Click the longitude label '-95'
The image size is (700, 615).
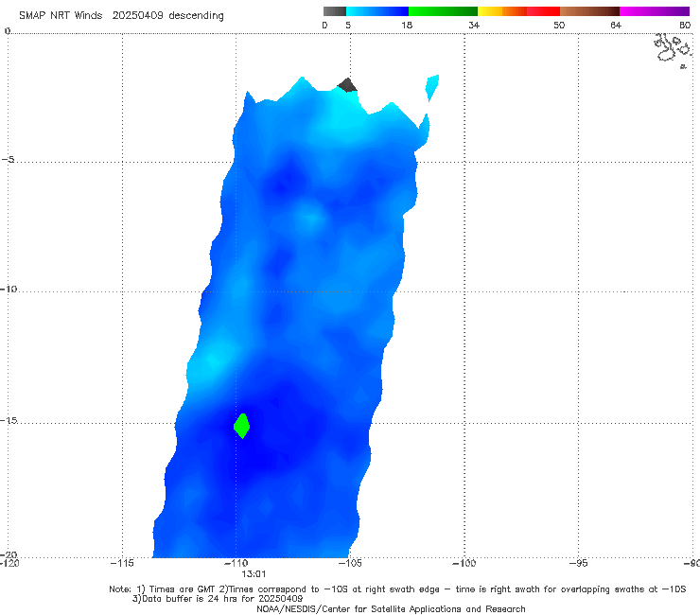(x=578, y=563)
